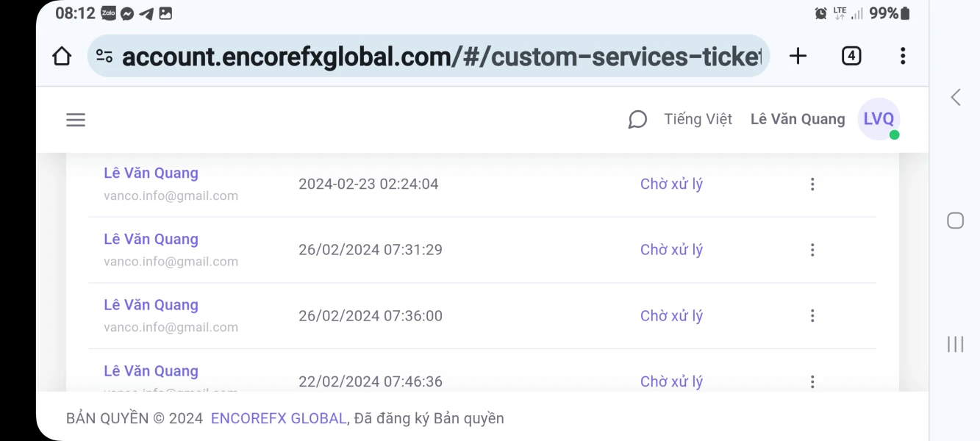
Task: Select the date 26/02/2024 07:31:29
Action: point(371,250)
